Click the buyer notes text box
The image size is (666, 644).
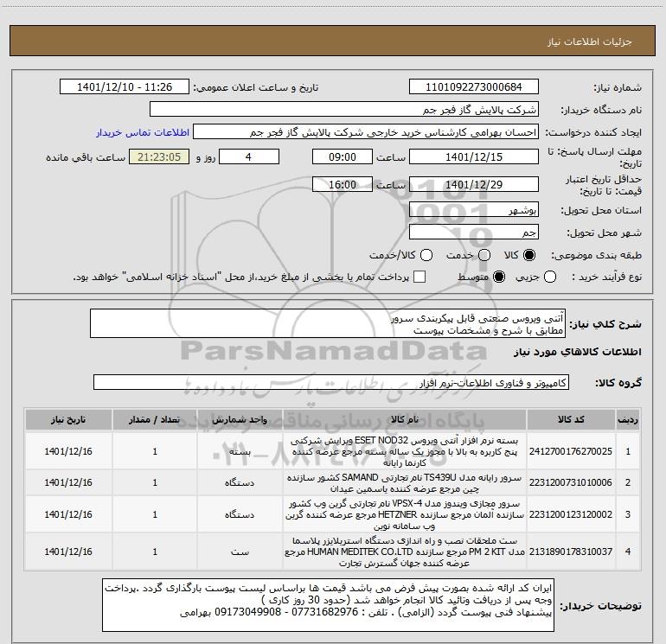[x=328, y=605]
